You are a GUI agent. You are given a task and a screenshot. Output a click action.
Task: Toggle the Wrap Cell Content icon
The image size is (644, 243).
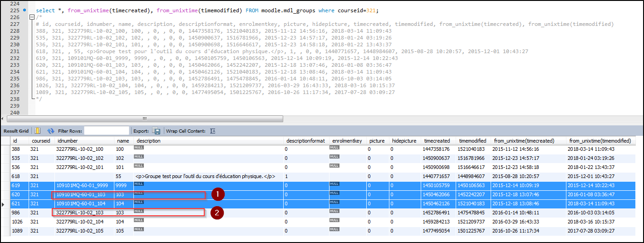[x=212, y=131]
